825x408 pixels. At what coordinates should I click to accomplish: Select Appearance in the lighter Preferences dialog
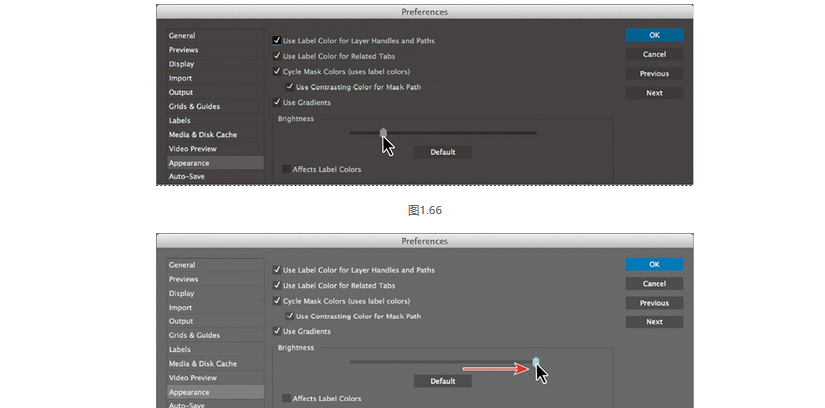click(x=215, y=392)
